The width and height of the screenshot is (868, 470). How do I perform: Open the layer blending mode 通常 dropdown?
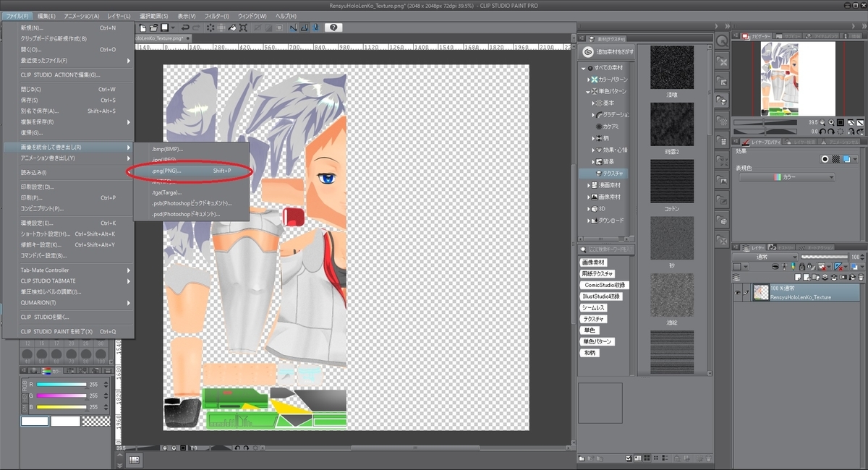point(765,257)
